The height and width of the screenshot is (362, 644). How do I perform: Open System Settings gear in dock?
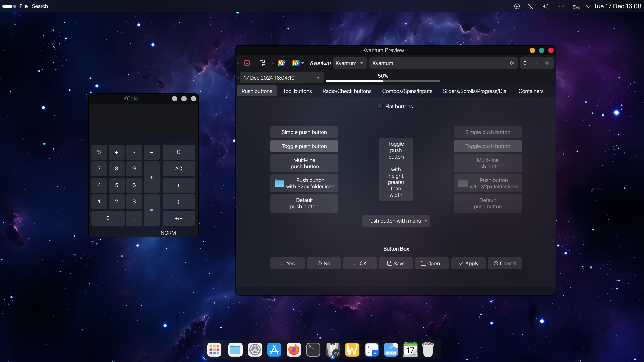[255, 350]
